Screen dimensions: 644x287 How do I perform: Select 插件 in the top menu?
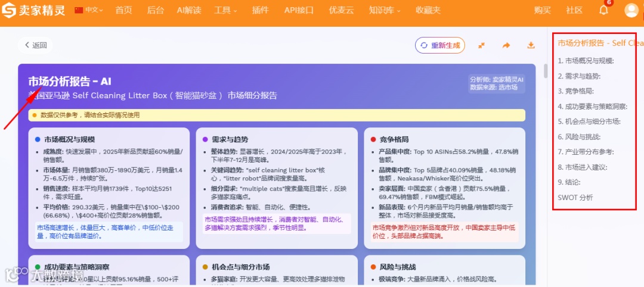[261, 10]
